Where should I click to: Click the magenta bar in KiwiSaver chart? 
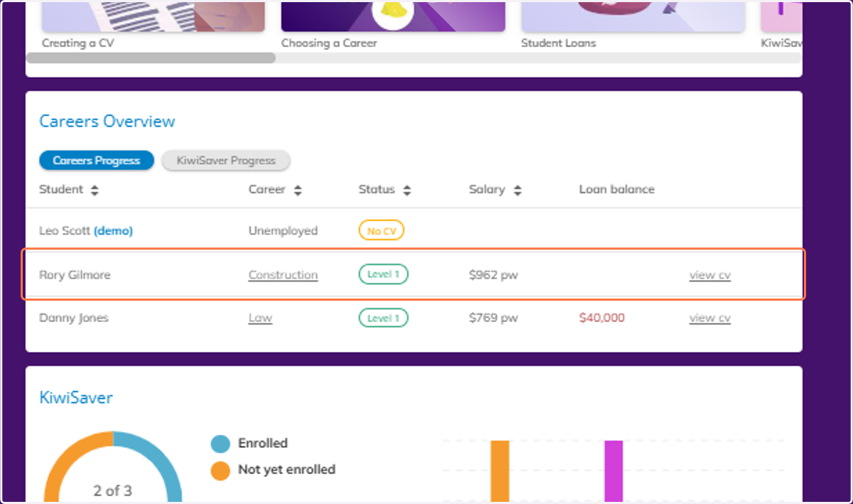[x=613, y=471]
